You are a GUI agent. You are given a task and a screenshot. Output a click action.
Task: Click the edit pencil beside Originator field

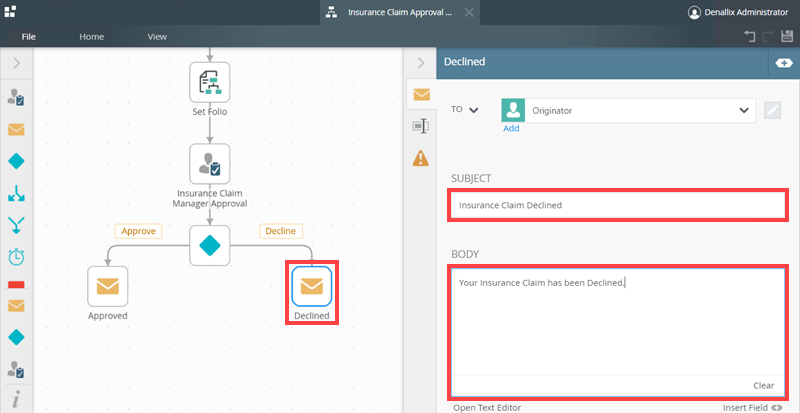(772, 110)
